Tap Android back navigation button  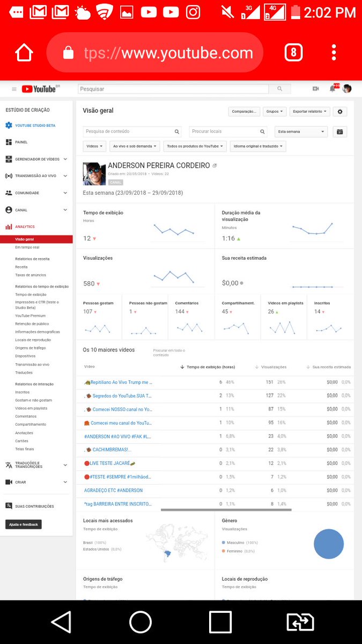pos(61,622)
